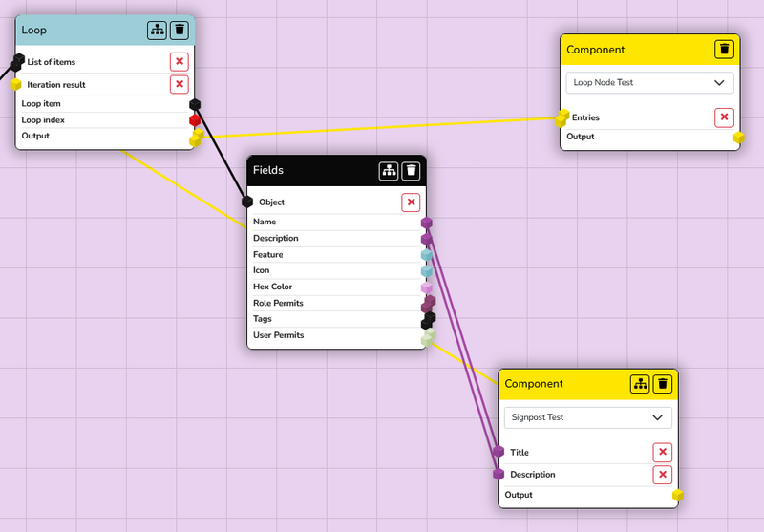Remove the Iteration result input
Image resolution: width=764 pixels, height=532 pixels.
pyautogui.click(x=180, y=84)
